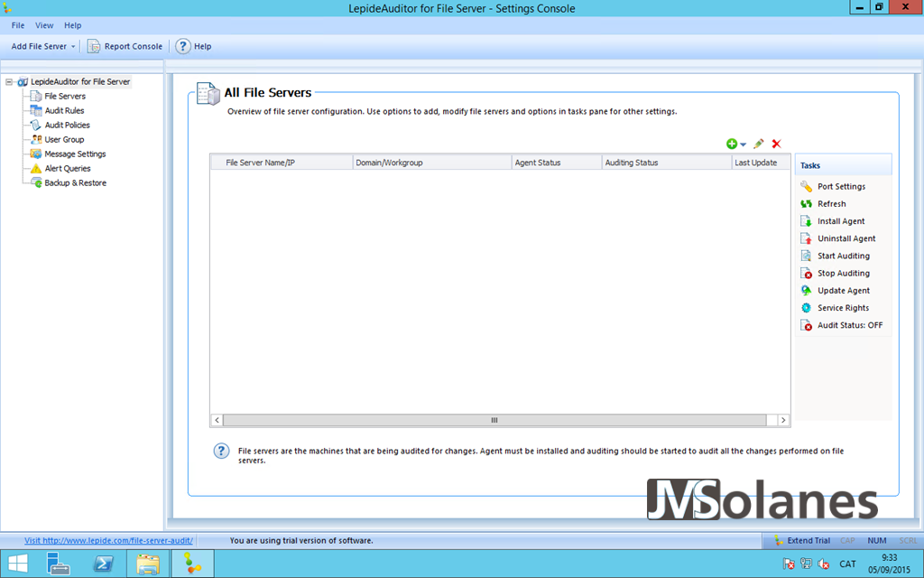Click the Audit Status OFF icon
Screen dimensions: 924x578
coord(806,325)
